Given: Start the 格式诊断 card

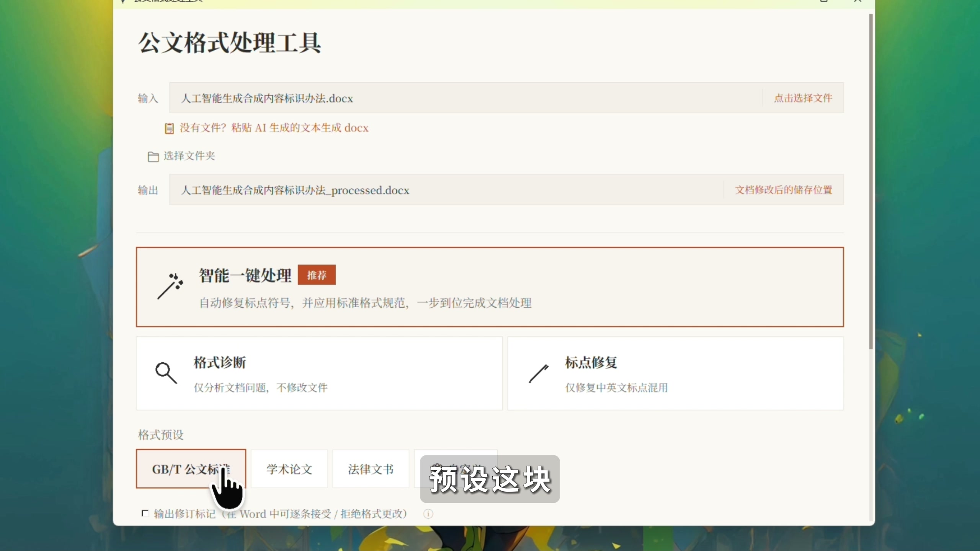Looking at the screenshot, I should pos(319,373).
